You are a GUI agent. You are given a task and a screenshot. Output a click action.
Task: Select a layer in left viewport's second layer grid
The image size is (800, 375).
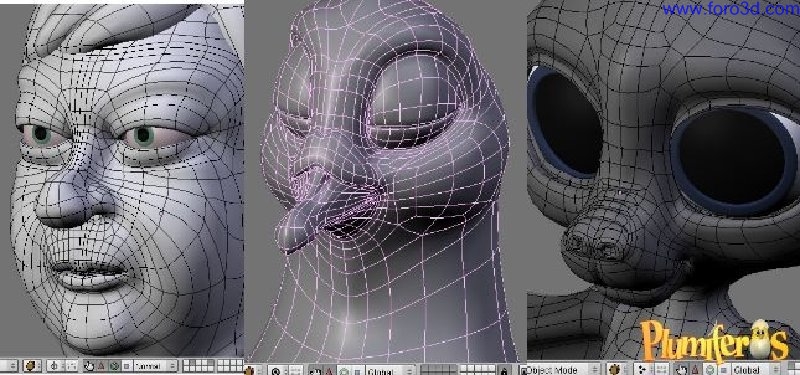230,365
